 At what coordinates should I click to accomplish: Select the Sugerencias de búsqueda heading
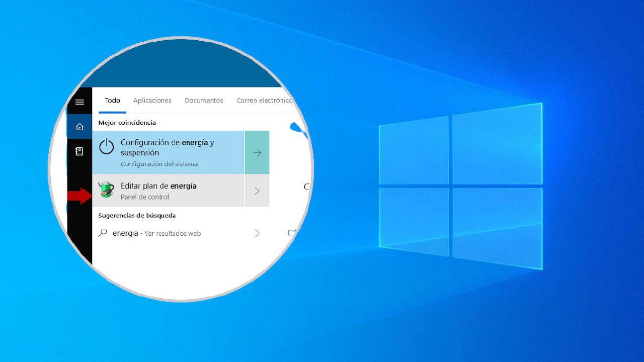137,215
